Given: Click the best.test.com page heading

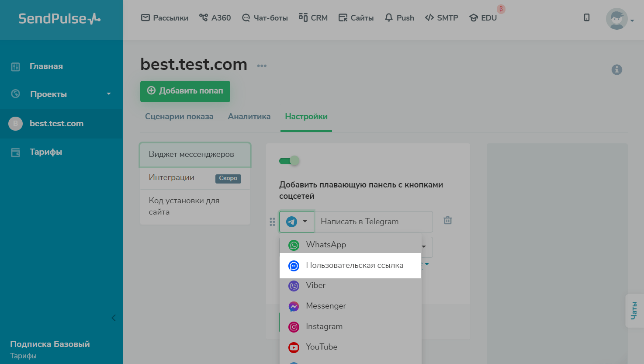Looking at the screenshot, I should [194, 65].
